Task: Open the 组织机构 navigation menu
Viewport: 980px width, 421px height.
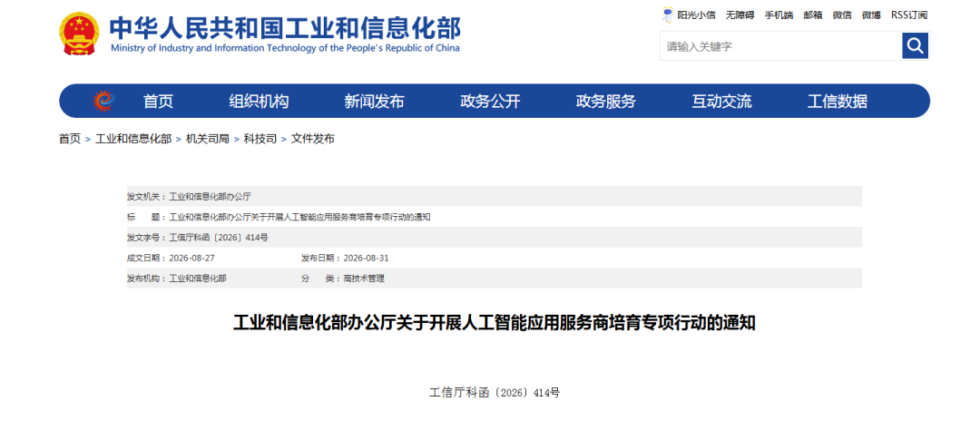Action: tap(259, 102)
